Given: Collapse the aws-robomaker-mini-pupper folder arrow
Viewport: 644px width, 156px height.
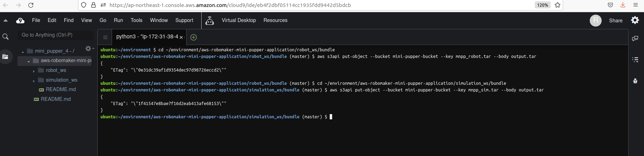Looking at the screenshot, I should 29,61.
